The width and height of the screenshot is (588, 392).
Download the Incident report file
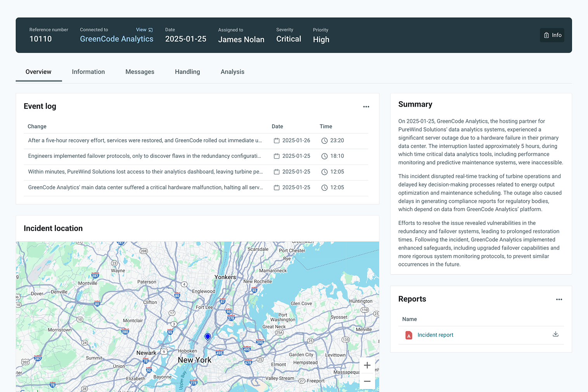555,334
